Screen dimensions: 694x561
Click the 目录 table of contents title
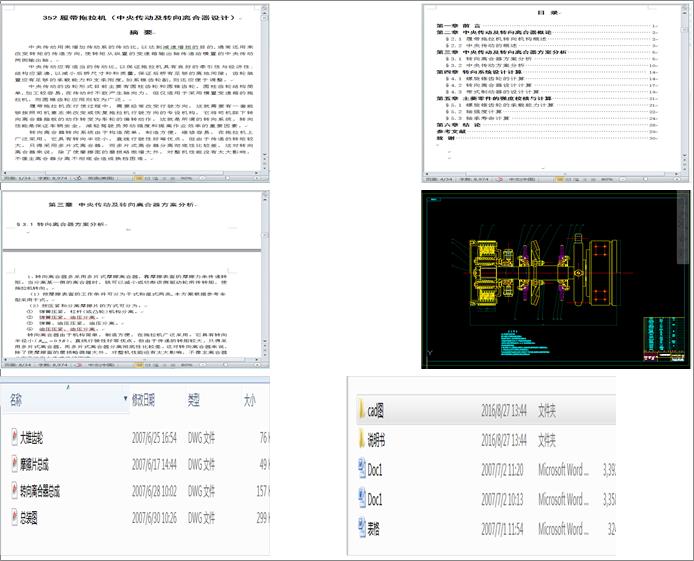(553, 12)
